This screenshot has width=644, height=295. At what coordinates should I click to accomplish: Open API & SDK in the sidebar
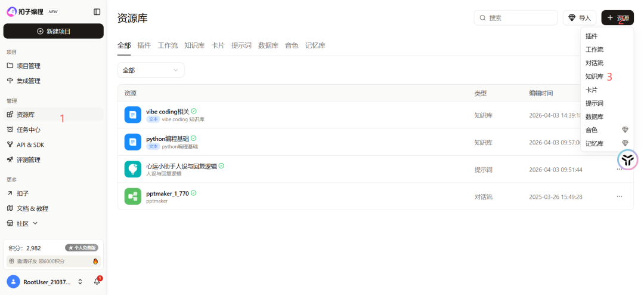pos(54,145)
